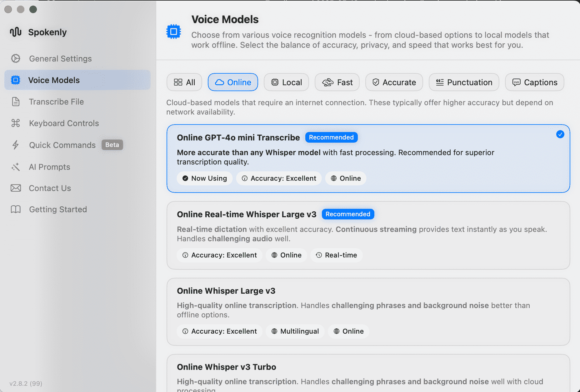The height and width of the screenshot is (392, 580).
Task: Choose Online Whisper v3 Turbo model
Action: 368,373
